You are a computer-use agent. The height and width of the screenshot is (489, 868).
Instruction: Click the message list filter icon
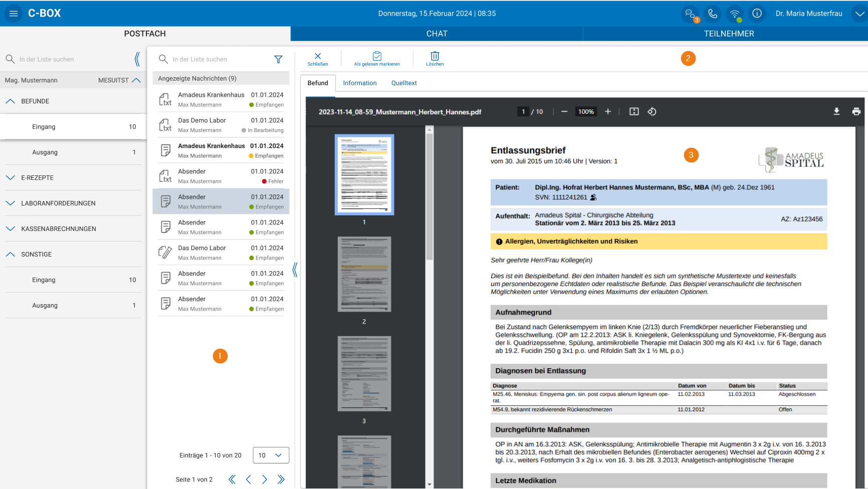pyautogui.click(x=278, y=59)
